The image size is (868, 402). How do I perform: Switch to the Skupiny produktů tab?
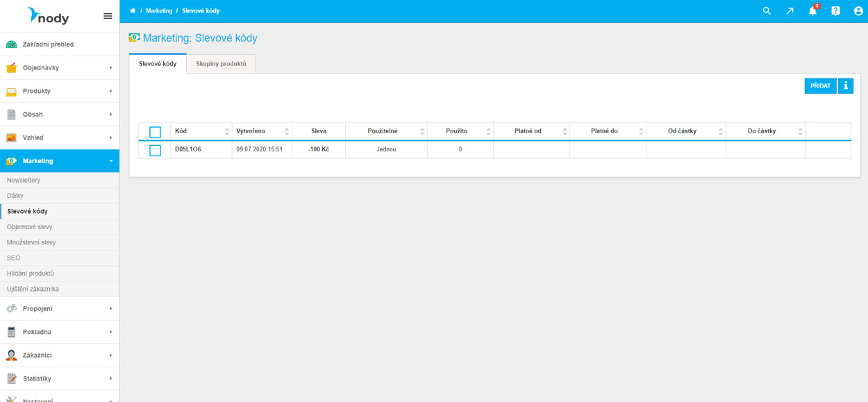[x=221, y=64]
